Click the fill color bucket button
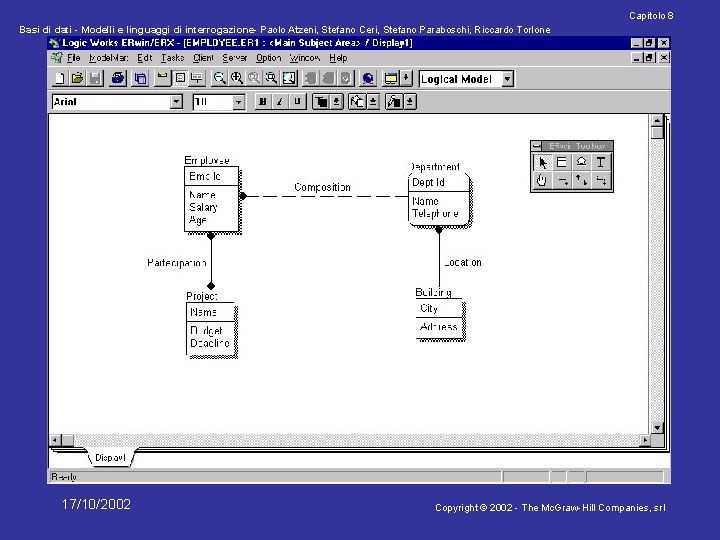This screenshot has height=540, width=720. tap(357, 102)
